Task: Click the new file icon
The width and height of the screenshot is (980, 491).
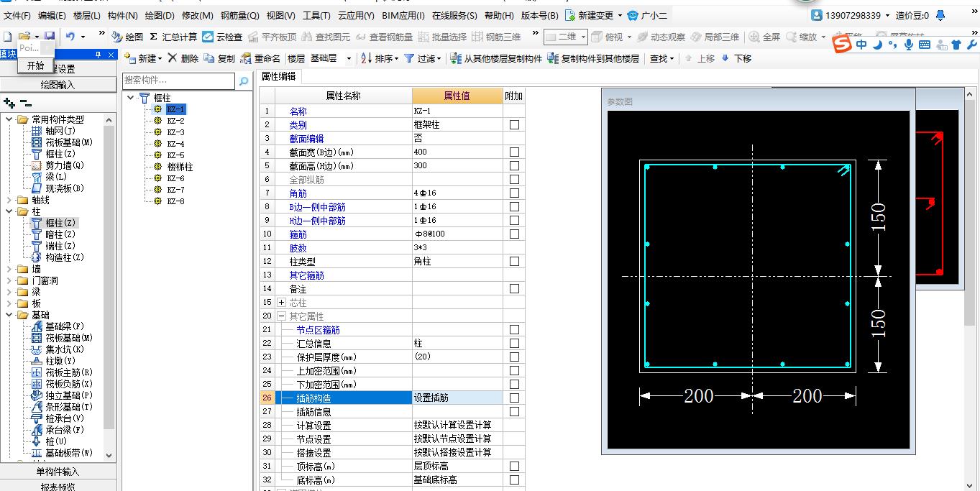Action: tap(7, 36)
